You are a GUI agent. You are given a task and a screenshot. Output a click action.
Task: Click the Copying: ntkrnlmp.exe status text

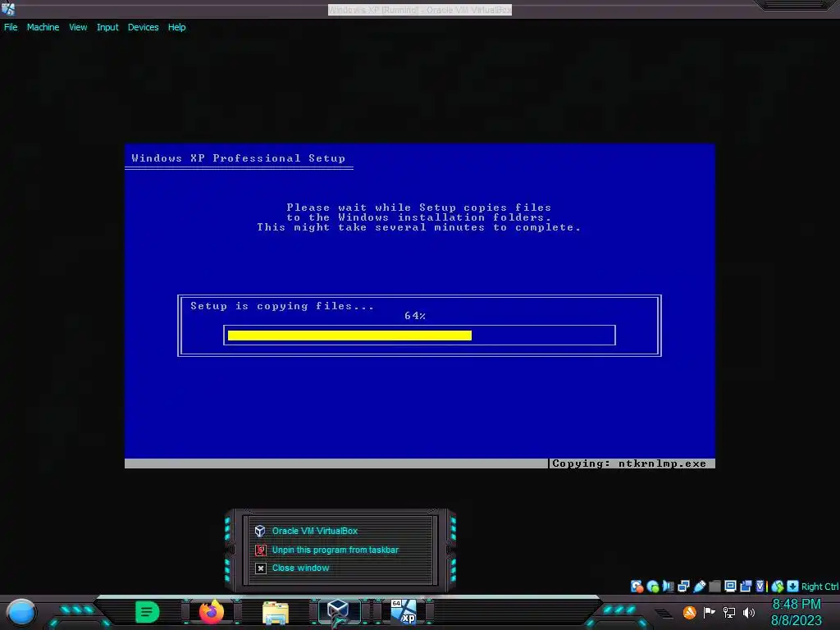629,463
